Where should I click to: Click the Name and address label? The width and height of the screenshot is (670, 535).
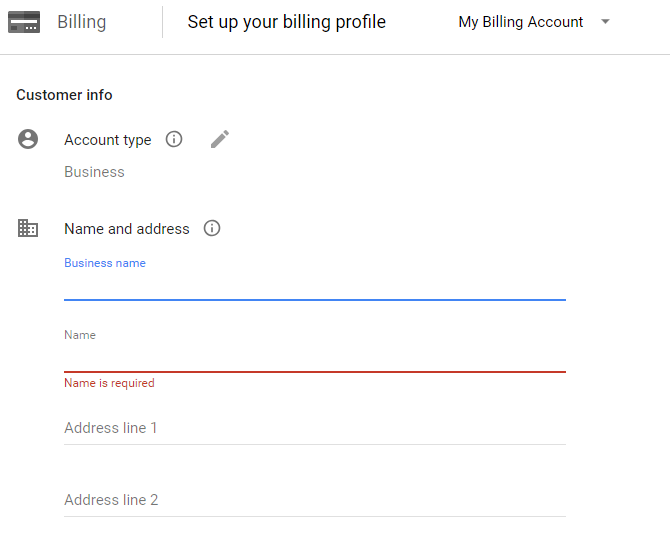(126, 229)
